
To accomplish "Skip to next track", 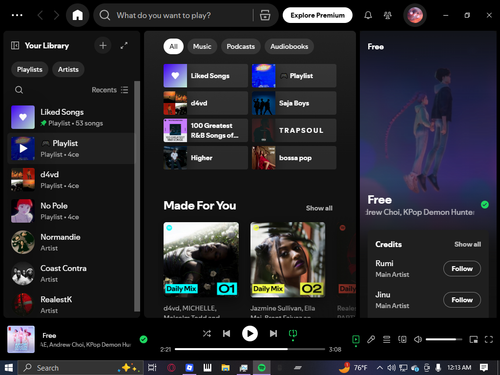I will pos(273,333).
